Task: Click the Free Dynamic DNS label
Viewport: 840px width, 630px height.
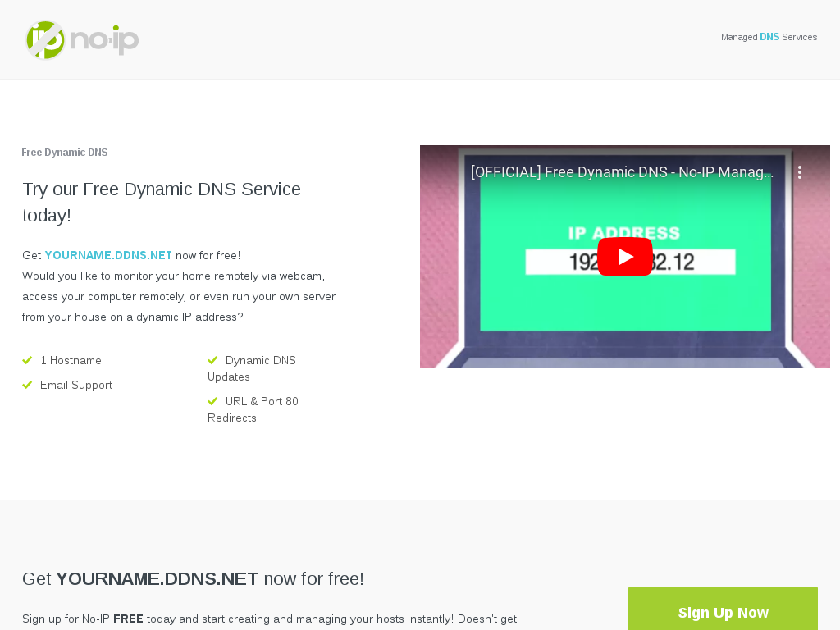Action: pos(65,152)
